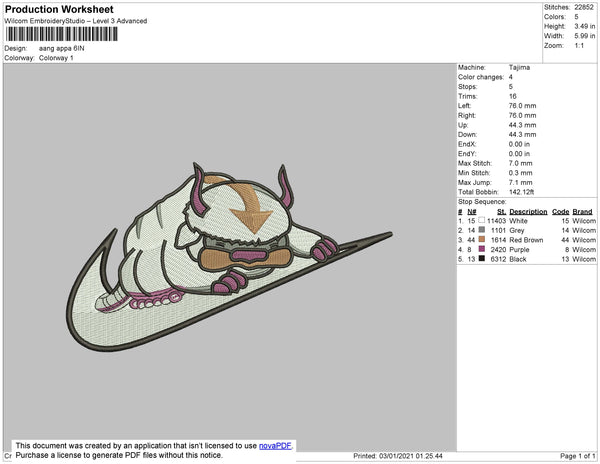Select the Purple thread color swatch
This screenshot has height=464, width=600.
481,249
